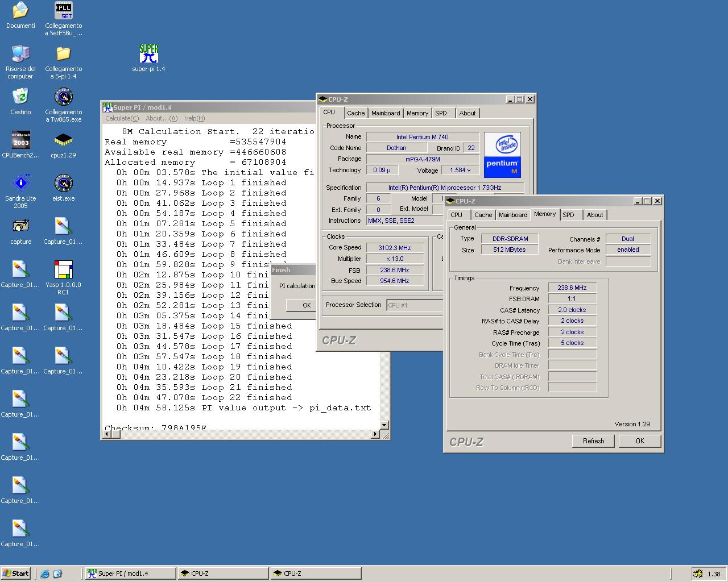Open the About menu in Super PI
Viewport: 728px width, 582px height.
point(162,118)
